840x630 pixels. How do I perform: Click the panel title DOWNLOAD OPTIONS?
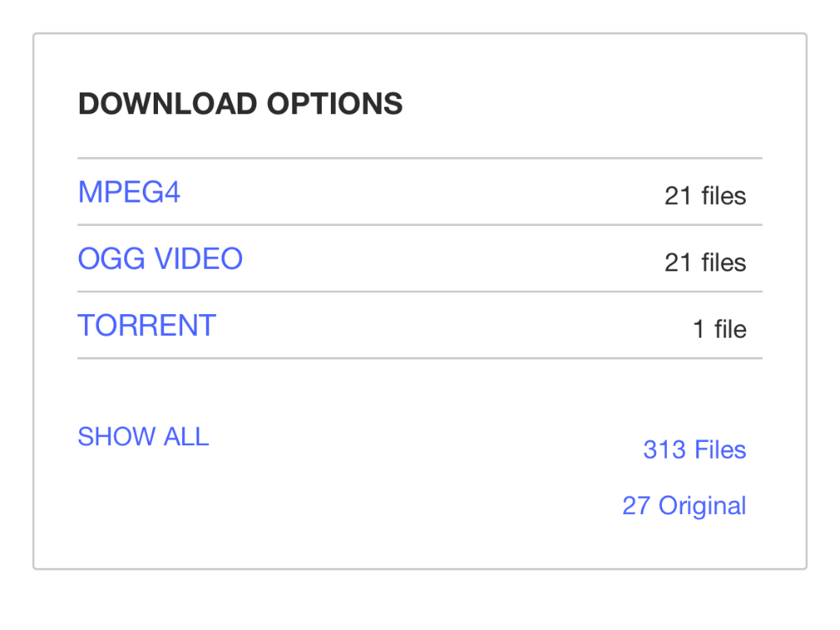point(240,104)
